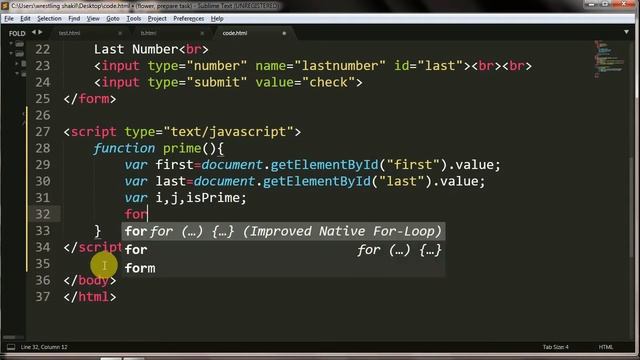Screen dimensions: 640x360
Task: Open the HTML syntax selector
Action: (x=606, y=347)
